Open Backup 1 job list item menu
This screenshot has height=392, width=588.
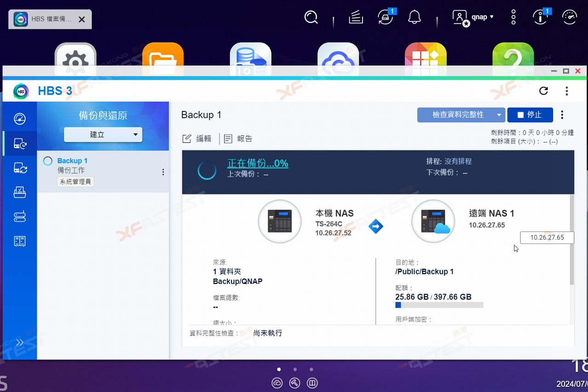tap(163, 172)
